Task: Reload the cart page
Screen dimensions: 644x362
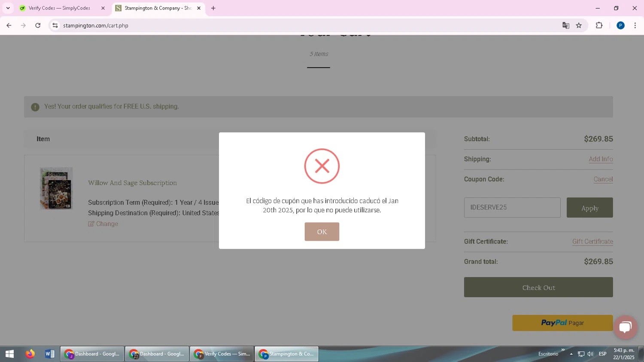Action: click(x=38, y=25)
